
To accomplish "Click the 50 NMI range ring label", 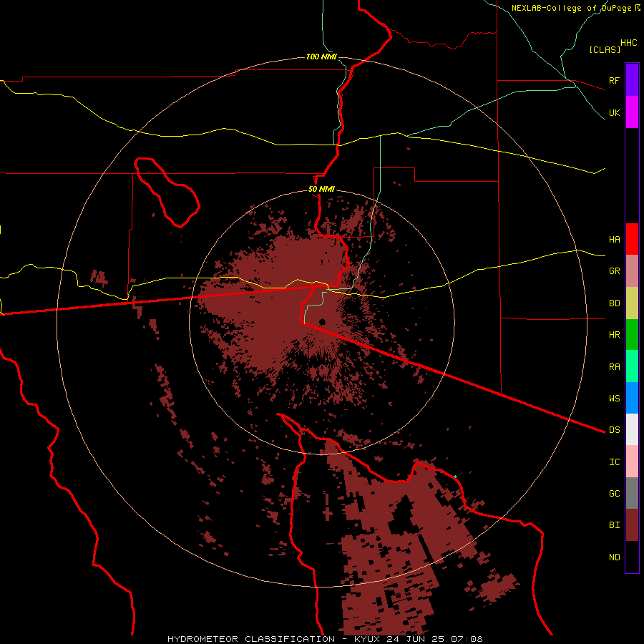I will coord(321,190).
